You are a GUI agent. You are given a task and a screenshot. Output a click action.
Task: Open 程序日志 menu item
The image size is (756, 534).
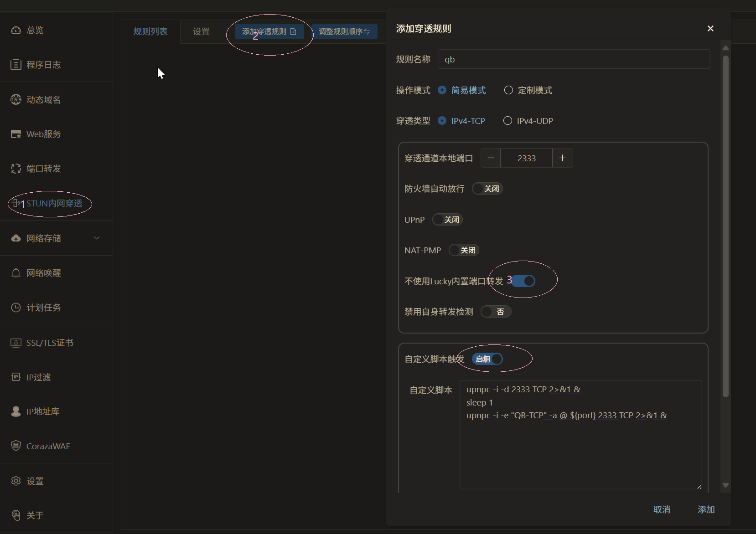click(57, 65)
